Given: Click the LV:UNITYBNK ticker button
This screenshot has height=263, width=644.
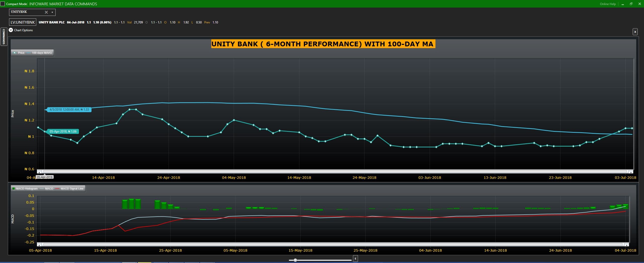Looking at the screenshot, I should (x=23, y=22).
